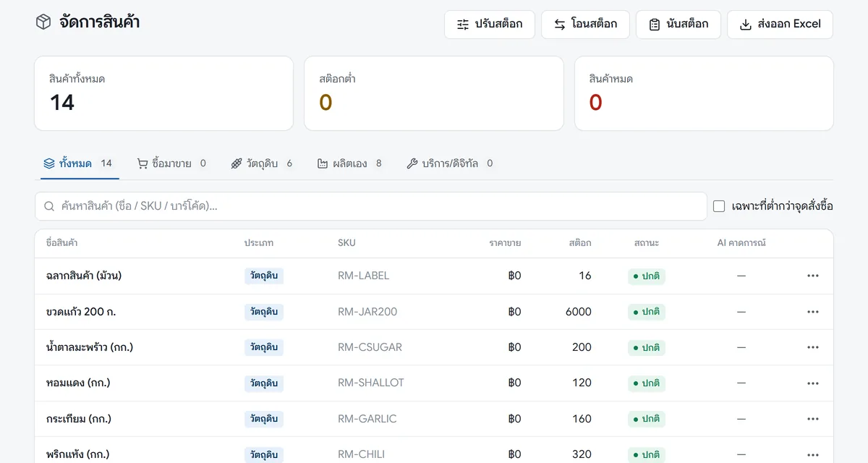Image resolution: width=868 pixels, height=463 pixels.
Task: Open three-dot menu for หอมแดง (กก.)
Action: coord(813,383)
